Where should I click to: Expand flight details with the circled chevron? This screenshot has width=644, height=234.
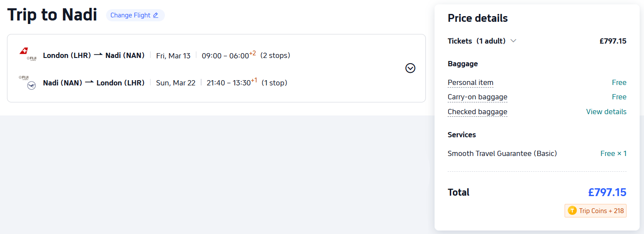tap(410, 68)
